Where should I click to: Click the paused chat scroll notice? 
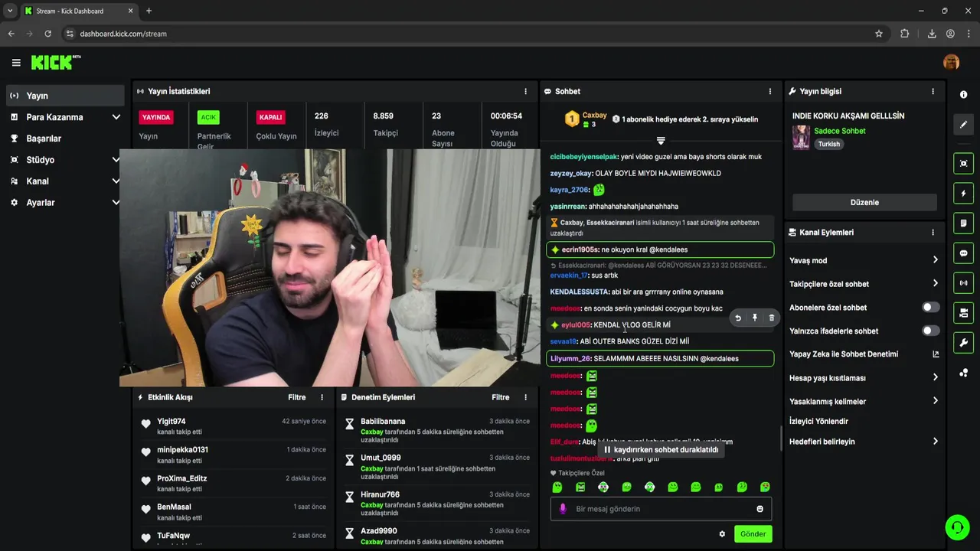(x=662, y=450)
